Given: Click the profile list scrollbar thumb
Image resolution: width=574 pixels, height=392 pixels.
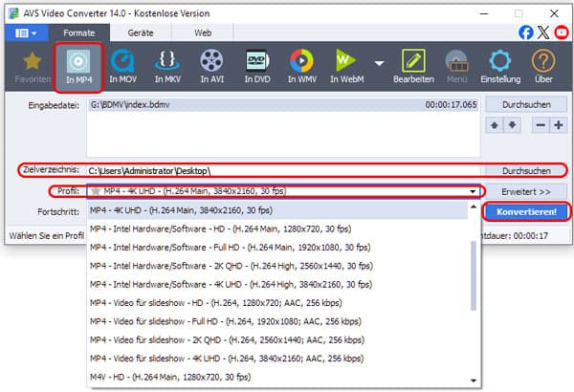Looking at the screenshot, I should tap(474, 275).
